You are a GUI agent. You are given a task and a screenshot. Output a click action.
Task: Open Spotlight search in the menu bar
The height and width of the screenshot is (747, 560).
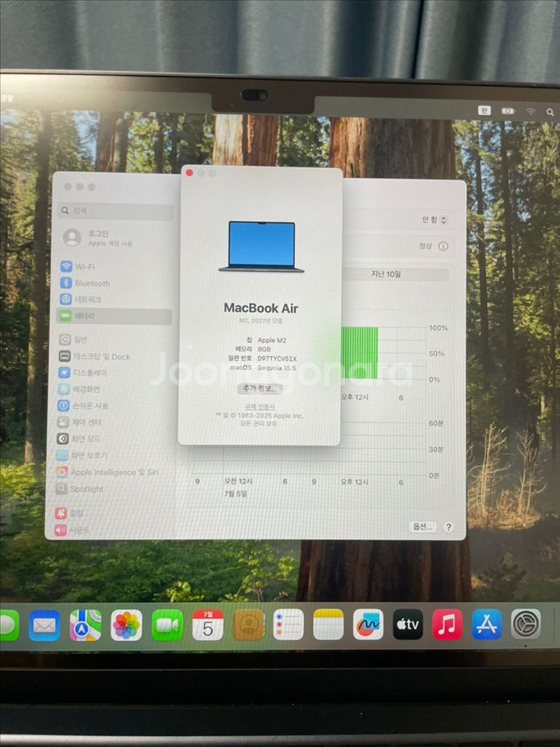click(550, 113)
